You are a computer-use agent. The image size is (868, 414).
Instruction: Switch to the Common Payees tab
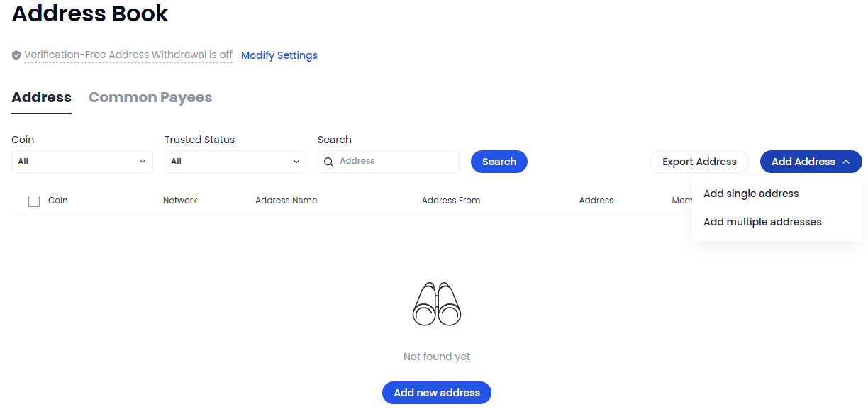(150, 98)
